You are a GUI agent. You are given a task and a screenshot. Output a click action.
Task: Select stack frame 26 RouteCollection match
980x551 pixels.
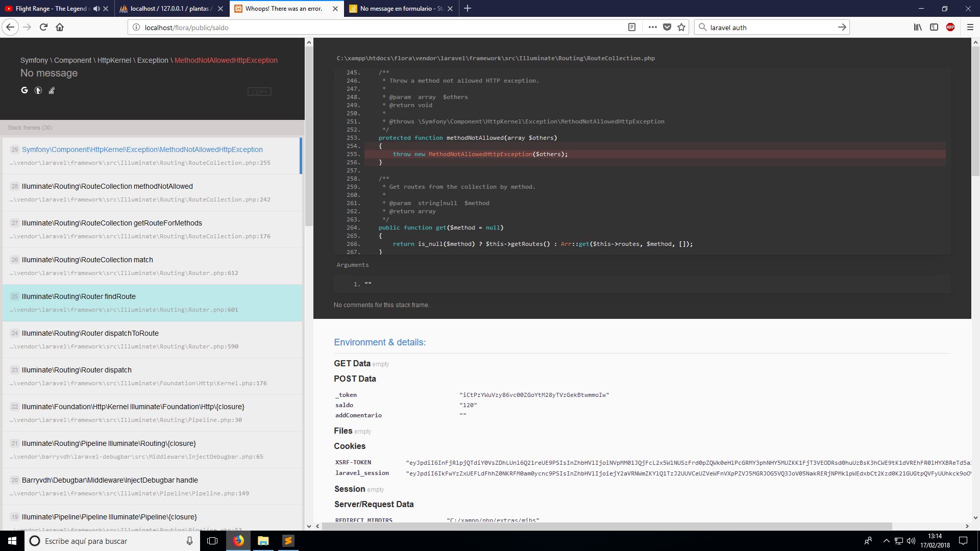tap(152, 266)
